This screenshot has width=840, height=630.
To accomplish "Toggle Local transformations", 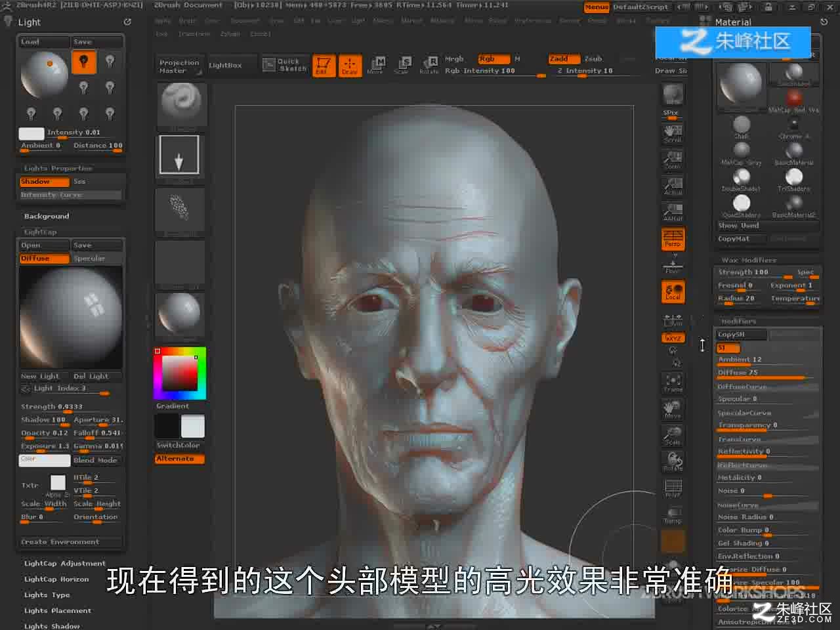I will click(x=673, y=292).
